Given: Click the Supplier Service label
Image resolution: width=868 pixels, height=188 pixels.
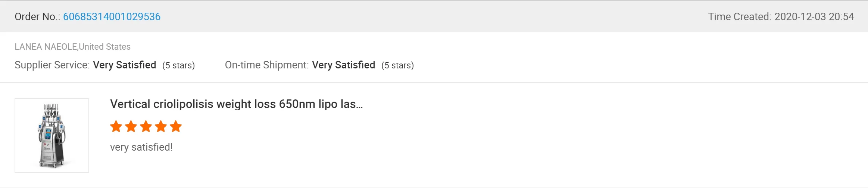Looking at the screenshot, I should tap(52, 65).
